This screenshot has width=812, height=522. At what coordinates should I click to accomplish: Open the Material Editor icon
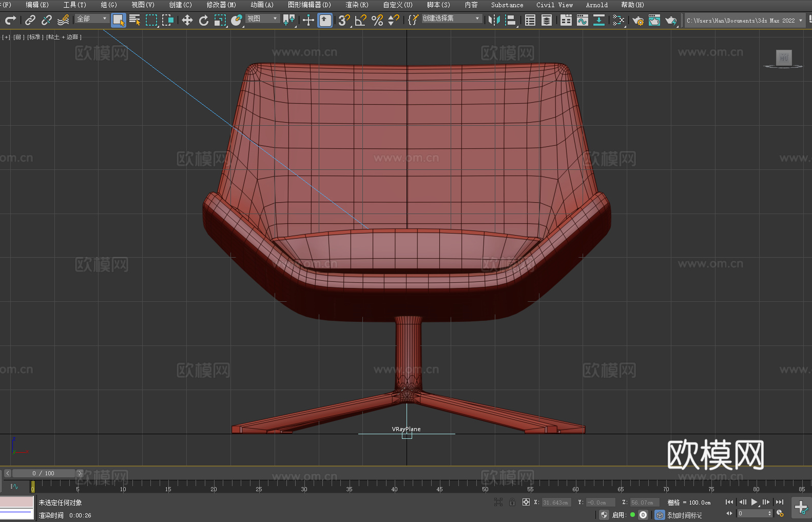618,20
